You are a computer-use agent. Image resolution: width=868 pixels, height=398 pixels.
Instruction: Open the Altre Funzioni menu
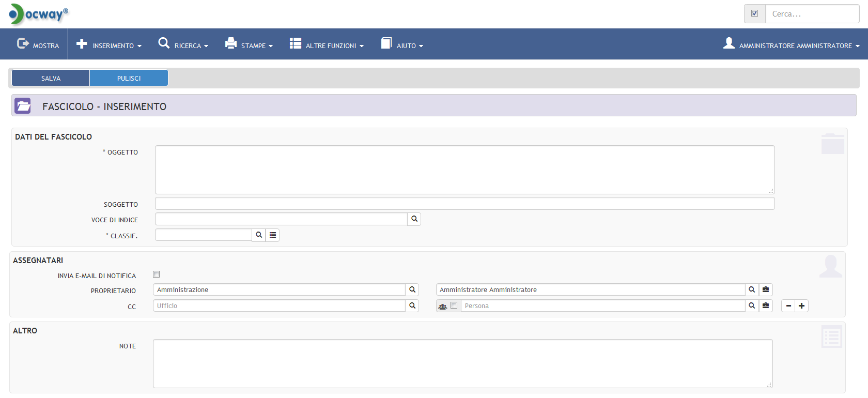tap(327, 45)
